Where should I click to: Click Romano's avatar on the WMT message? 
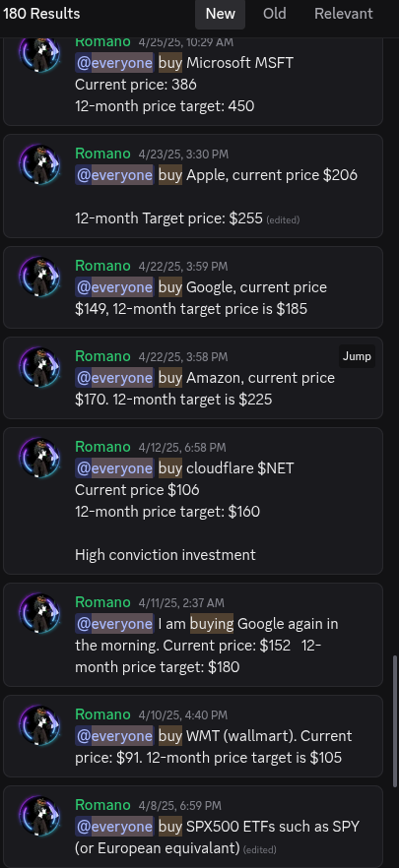pos(39,725)
